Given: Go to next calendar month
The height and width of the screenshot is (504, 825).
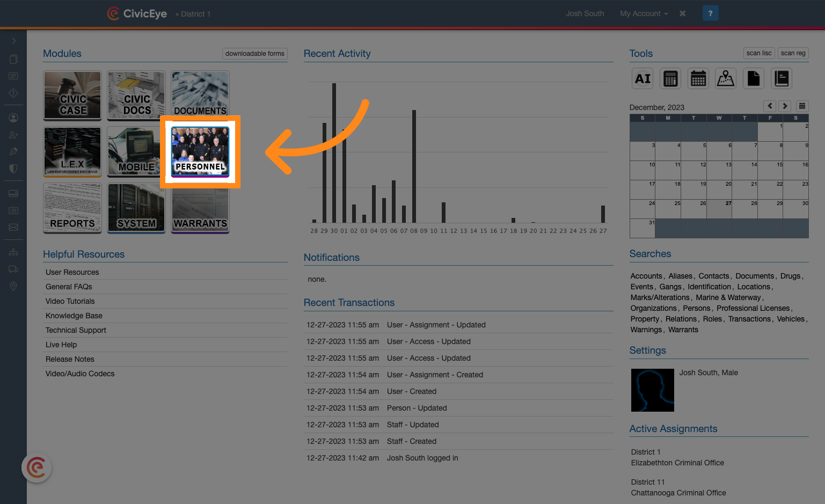Looking at the screenshot, I should [785, 106].
